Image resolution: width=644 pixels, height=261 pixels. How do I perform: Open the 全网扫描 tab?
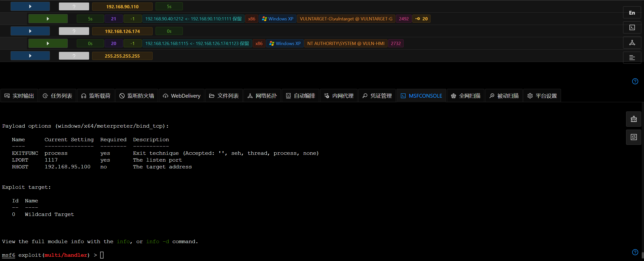coord(466,96)
